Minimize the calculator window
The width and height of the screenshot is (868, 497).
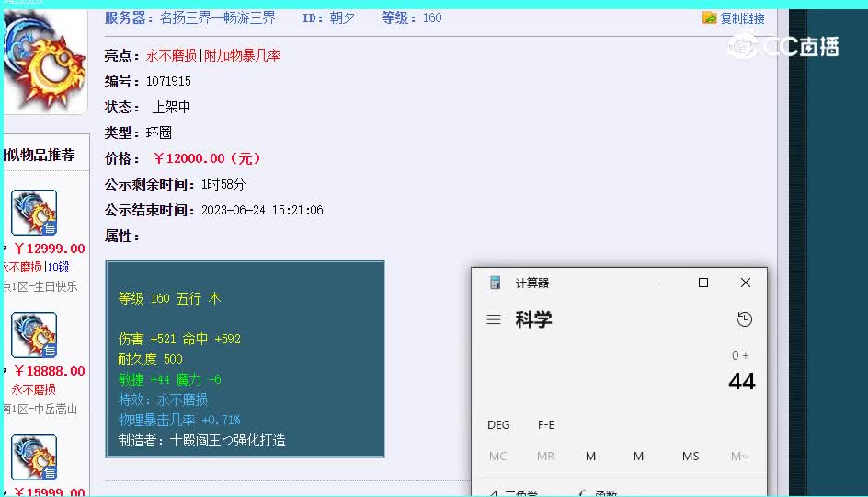pyautogui.click(x=661, y=283)
